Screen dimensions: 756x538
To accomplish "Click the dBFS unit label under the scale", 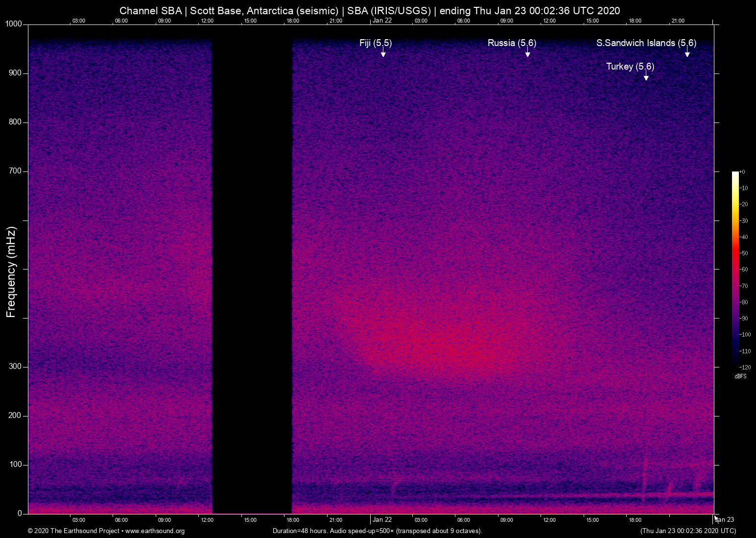I will [x=740, y=376].
